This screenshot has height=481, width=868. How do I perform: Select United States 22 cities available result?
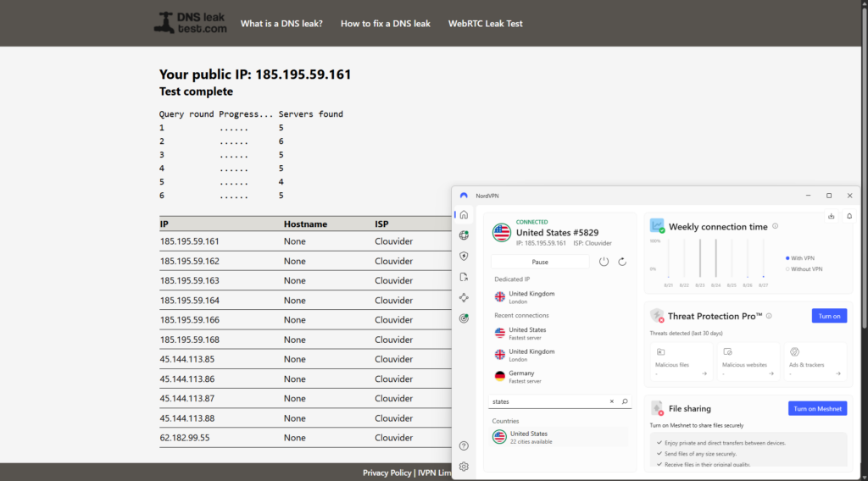[x=559, y=437]
